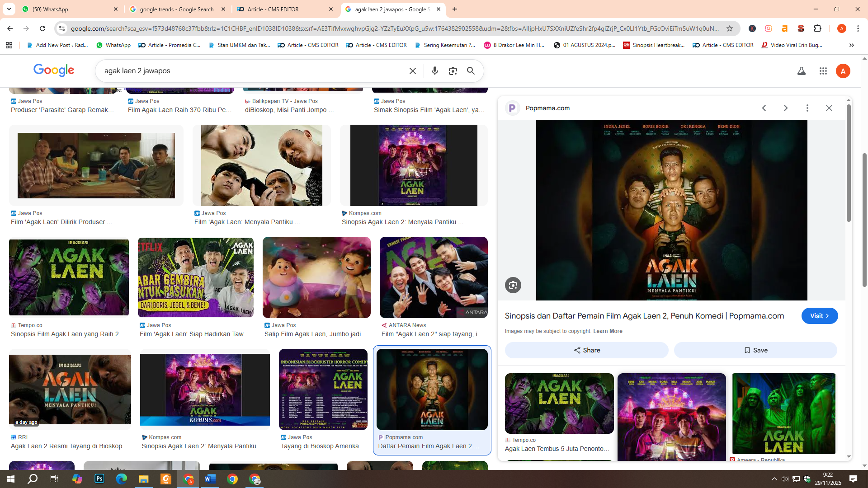Bookmark this page with the star icon

click(x=730, y=28)
